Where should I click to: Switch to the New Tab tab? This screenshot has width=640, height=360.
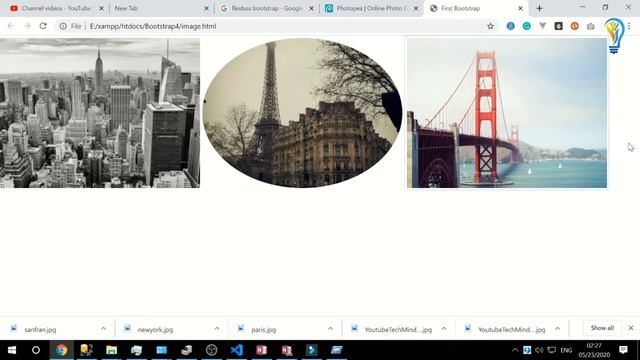126,8
